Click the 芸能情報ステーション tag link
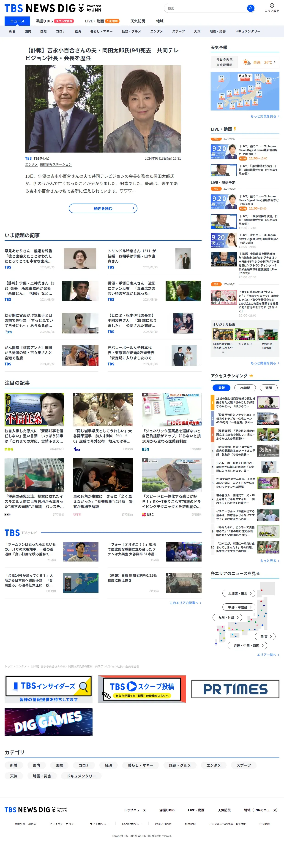The height and width of the screenshot is (868, 284). pyautogui.click(x=56, y=164)
